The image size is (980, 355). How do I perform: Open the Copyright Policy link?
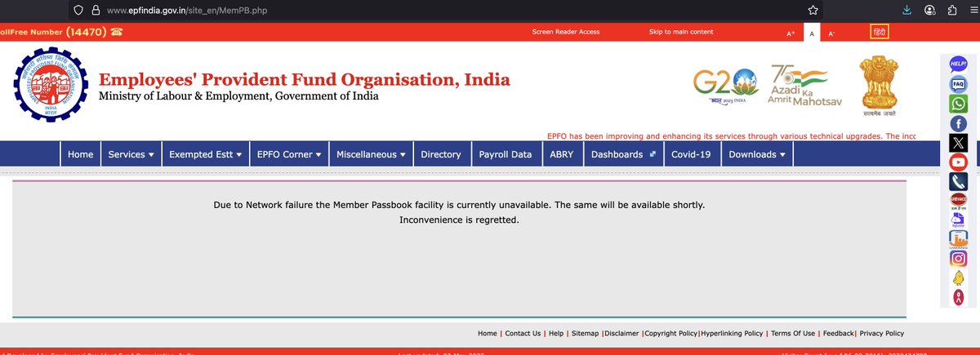click(671, 333)
